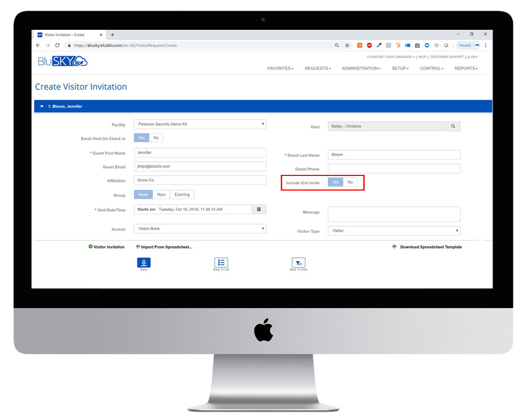Image resolution: width=525 pixels, height=420 pixels.
Task: Set Email Host On Check In to No
Action: pos(156,138)
